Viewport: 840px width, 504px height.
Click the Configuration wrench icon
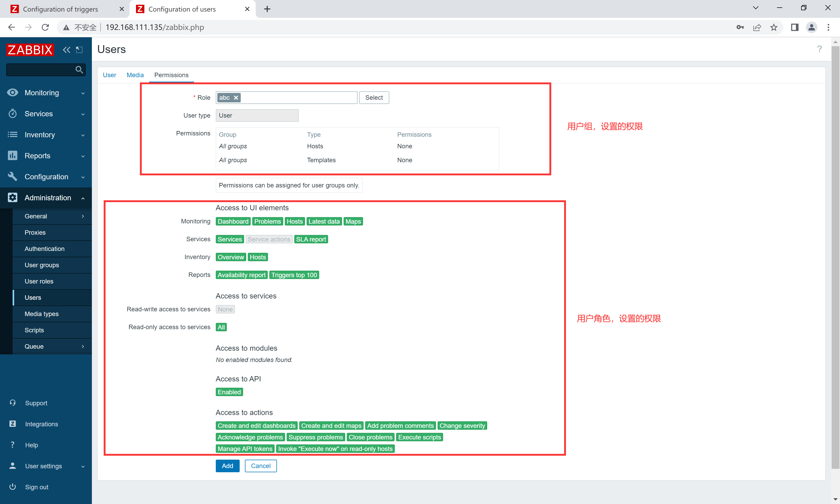coord(13,176)
